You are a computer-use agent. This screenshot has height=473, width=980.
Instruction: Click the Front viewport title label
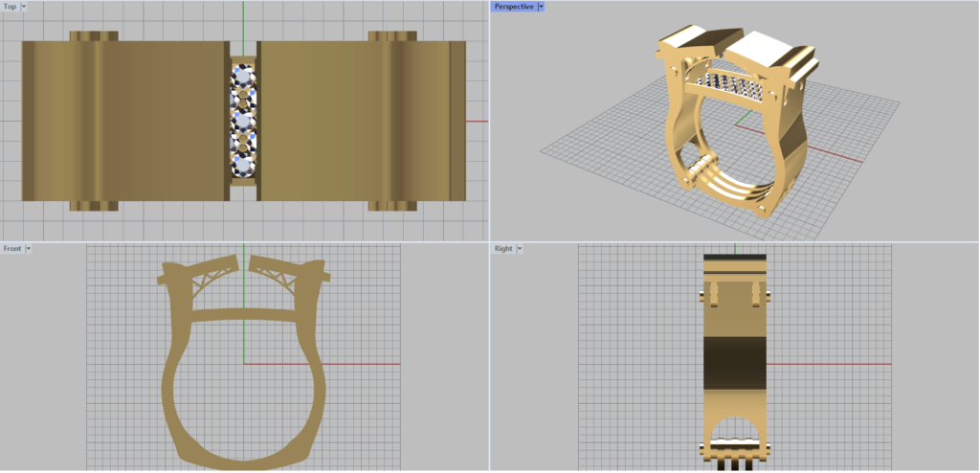click(12, 248)
